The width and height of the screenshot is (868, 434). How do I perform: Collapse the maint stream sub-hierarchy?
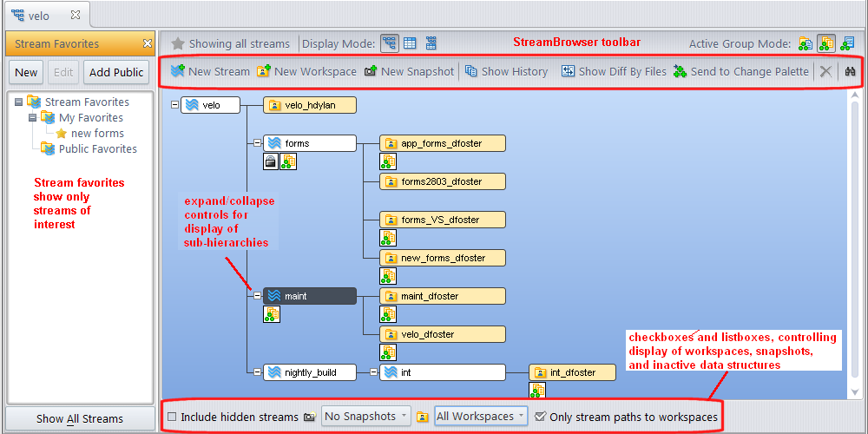(257, 296)
